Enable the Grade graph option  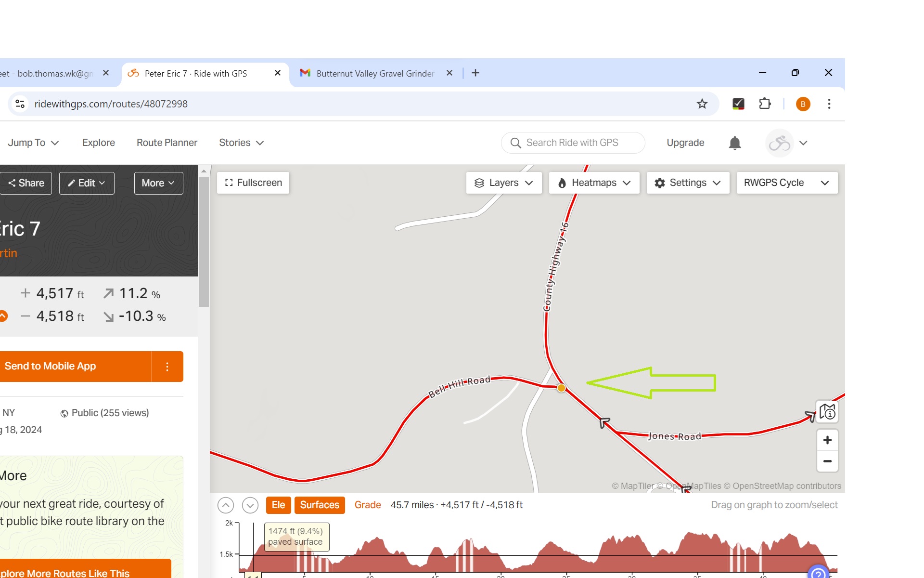[368, 505]
